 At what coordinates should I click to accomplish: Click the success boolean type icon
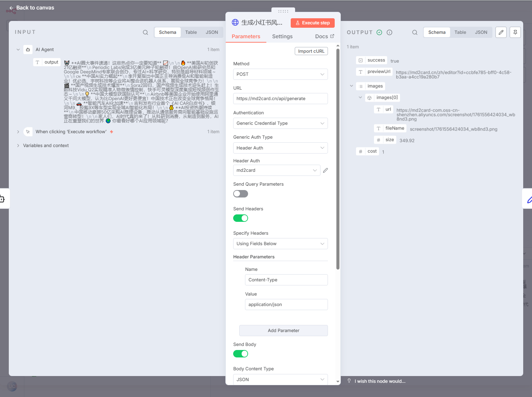(x=361, y=61)
